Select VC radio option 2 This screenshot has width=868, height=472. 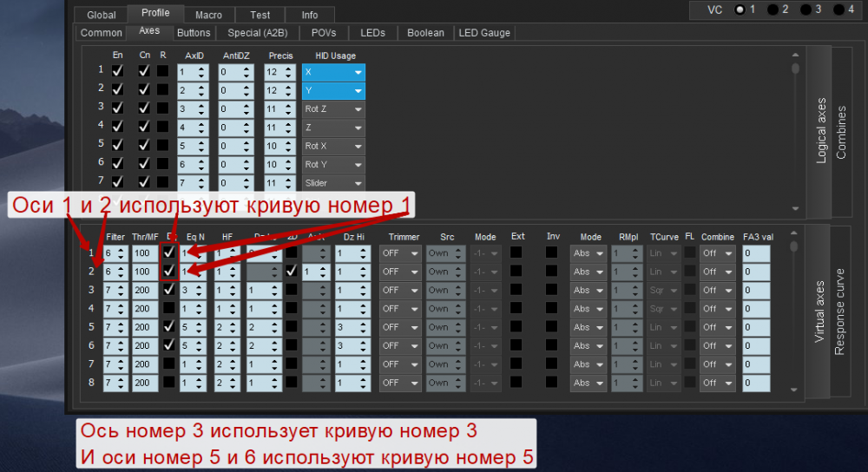click(773, 10)
